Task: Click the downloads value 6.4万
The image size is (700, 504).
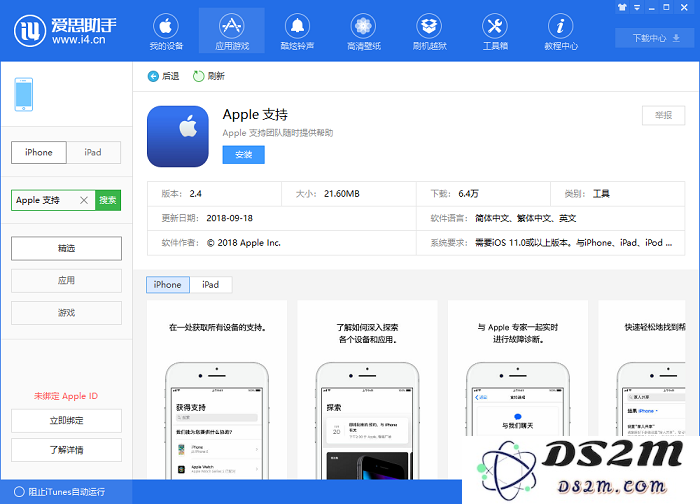Action: coord(468,194)
